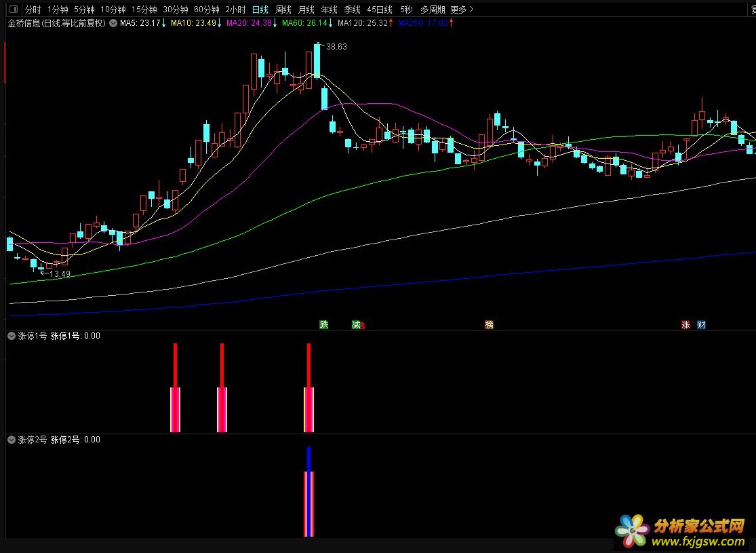Click the 涨停1号: 0.00 indicator label
The width and height of the screenshot is (756, 553).
click(x=75, y=336)
